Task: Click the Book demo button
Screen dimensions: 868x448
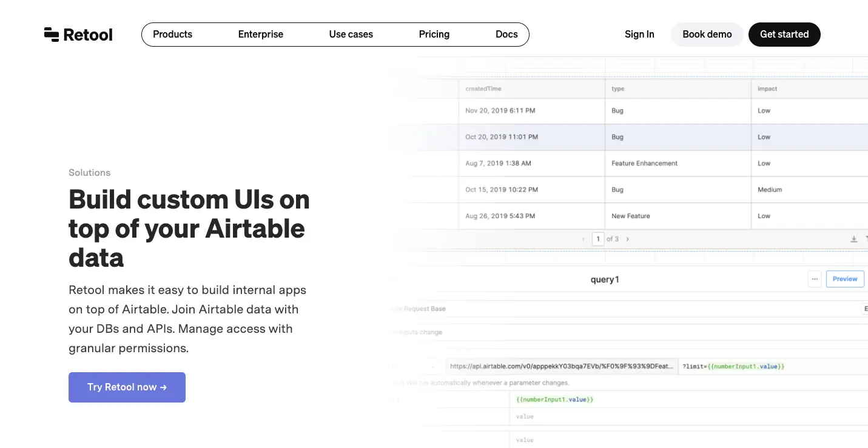Action: coord(707,35)
